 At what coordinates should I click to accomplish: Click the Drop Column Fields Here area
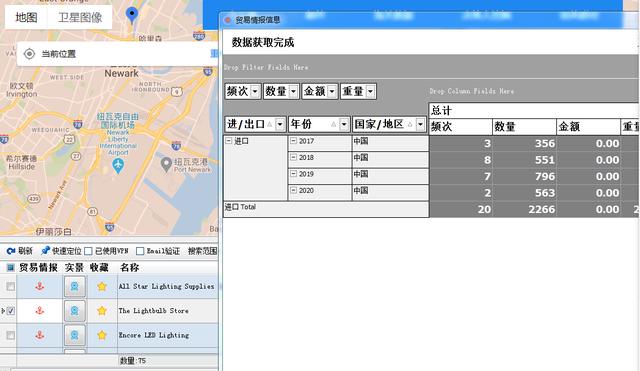click(471, 91)
